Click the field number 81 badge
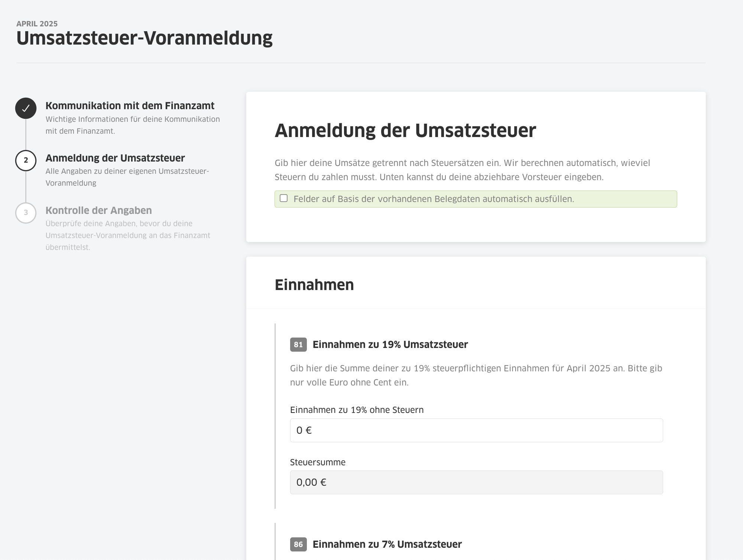Screen dimensions: 743x560 tap(298, 345)
